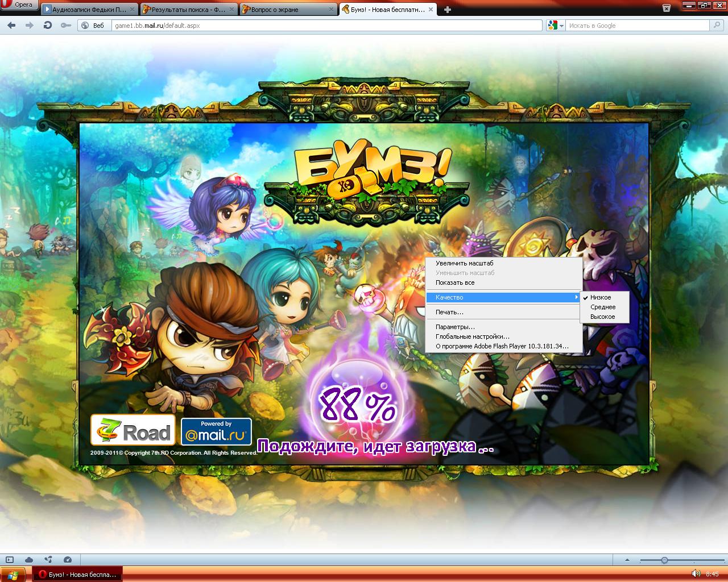Select Среднее quality option
Screen dimensions: 728x582
(605, 307)
